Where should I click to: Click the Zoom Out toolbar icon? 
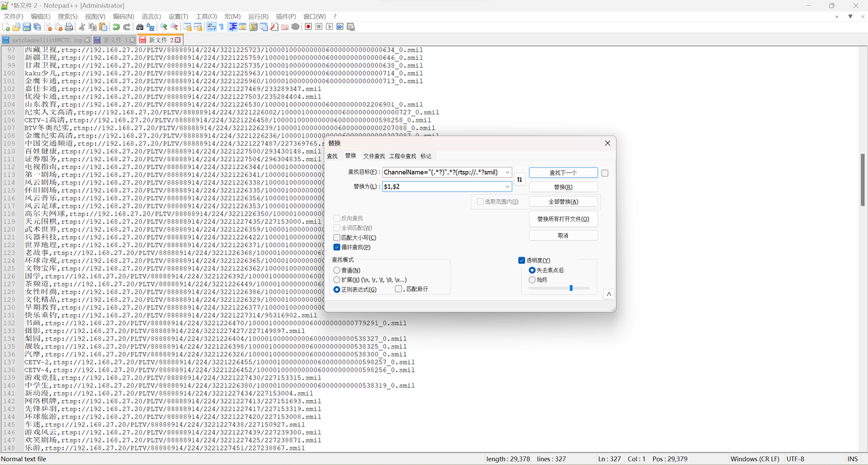[x=174, y=27]
